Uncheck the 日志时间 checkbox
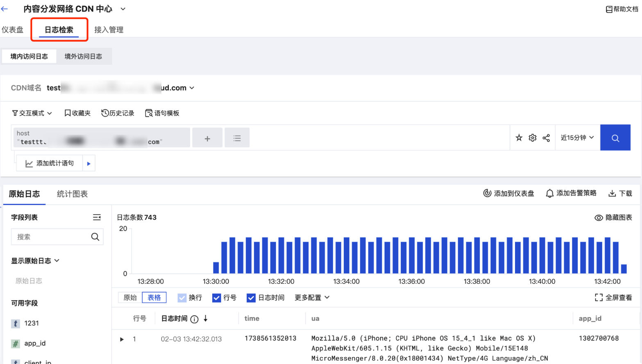 pyautogui.click(x=251, y=298)
